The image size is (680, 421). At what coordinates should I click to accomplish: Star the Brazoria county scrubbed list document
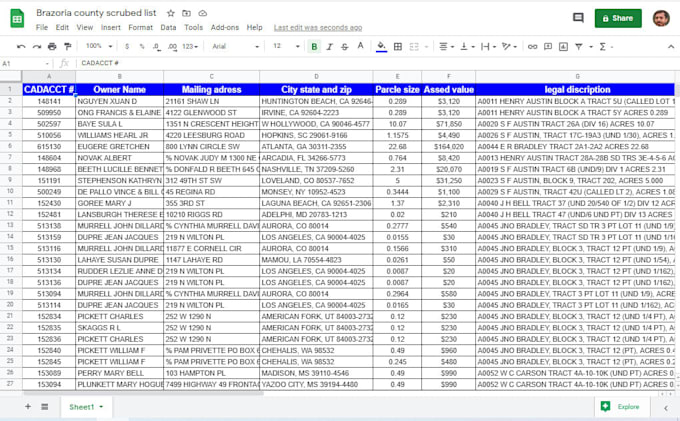click(x=170, y=13)
